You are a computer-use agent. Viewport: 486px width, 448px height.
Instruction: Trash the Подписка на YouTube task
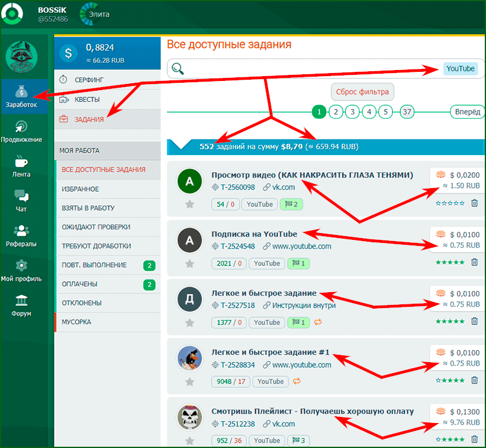474,262
